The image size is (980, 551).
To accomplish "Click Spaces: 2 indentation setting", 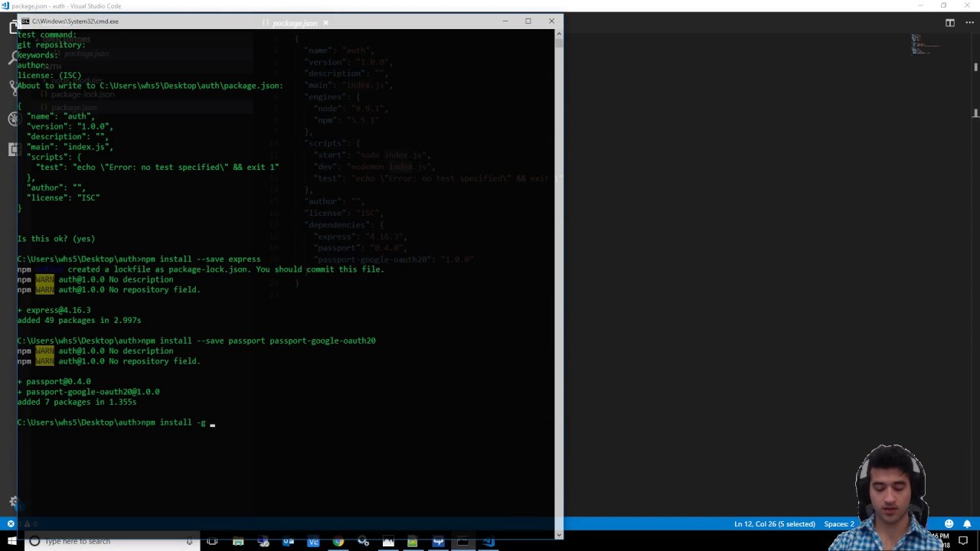I will click(x=839, y=524).
